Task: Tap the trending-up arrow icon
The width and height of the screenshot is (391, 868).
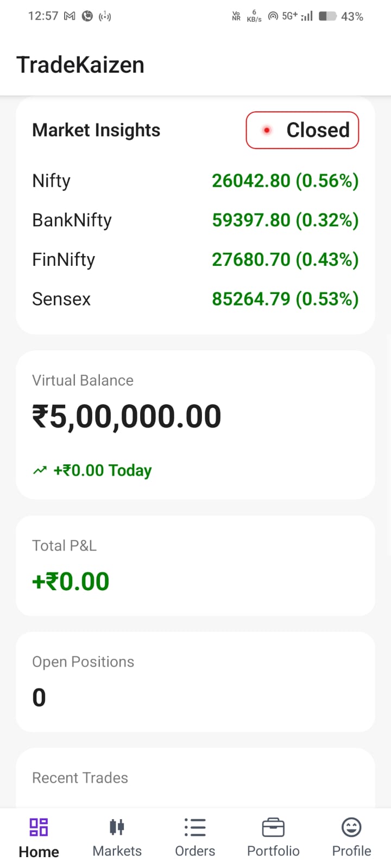Action: point(40,470)
